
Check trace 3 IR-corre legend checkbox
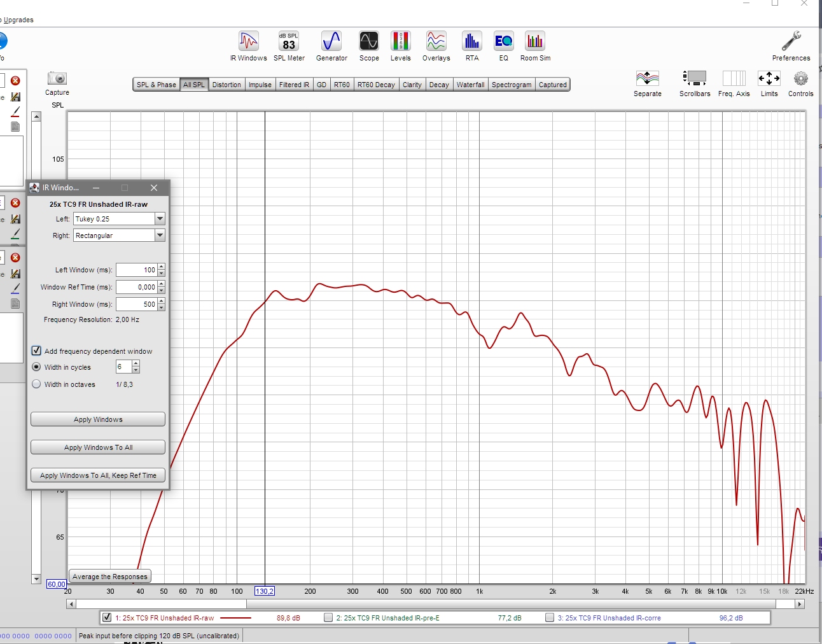pos(550,617)
